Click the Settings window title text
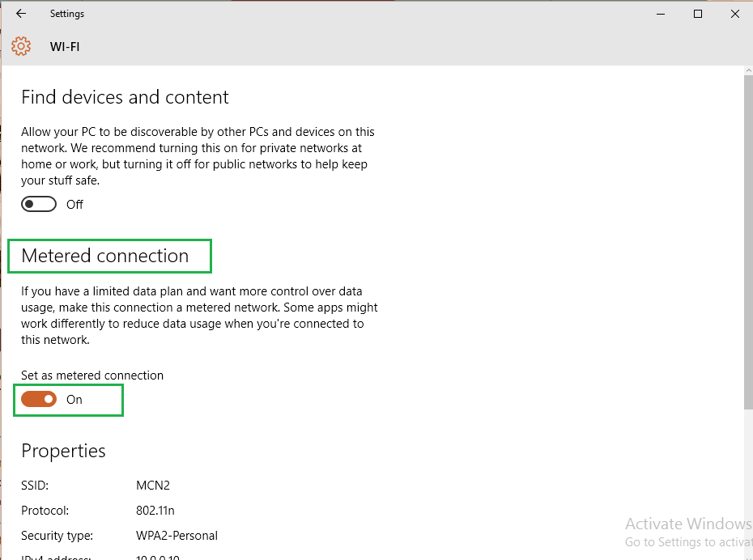The height and width of the screenshot is (560, 753). pyautogui.click(x=66, y=14)
